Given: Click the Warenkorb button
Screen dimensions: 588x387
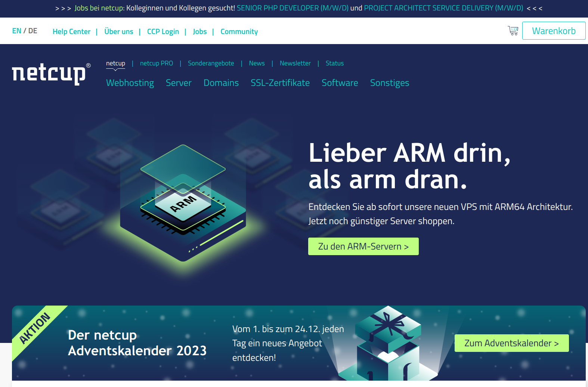Looking at the screenshot, I should [x=554, y=31].
